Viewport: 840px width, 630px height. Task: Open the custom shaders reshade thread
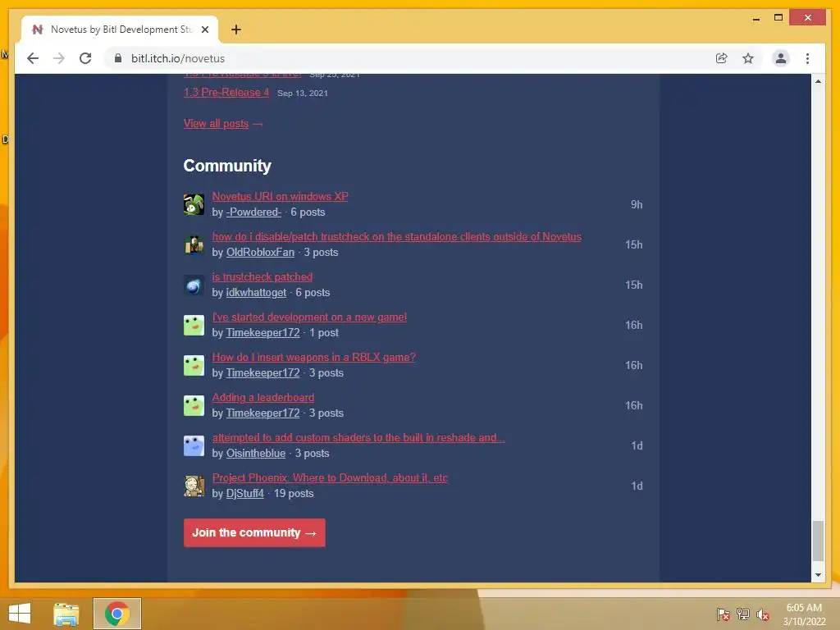pos(358,438)
